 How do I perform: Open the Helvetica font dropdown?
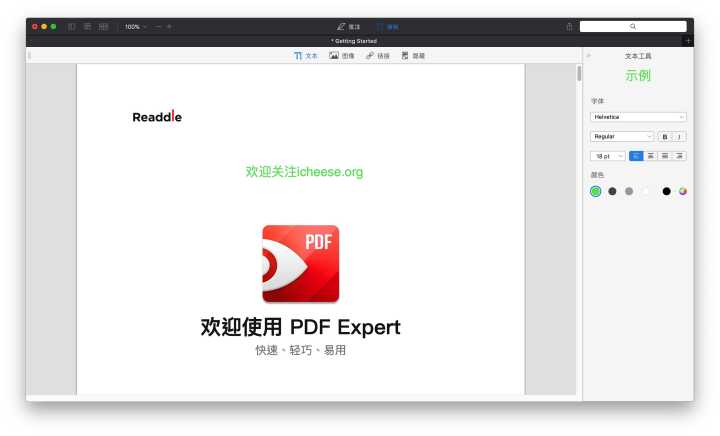(638, 117)
